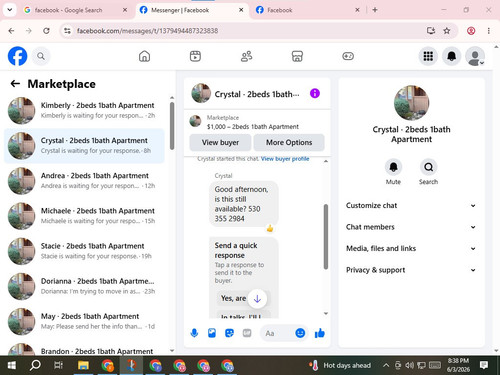Click the View buyer button
This screenshot has width=500, height=375.
click(220, 142)
